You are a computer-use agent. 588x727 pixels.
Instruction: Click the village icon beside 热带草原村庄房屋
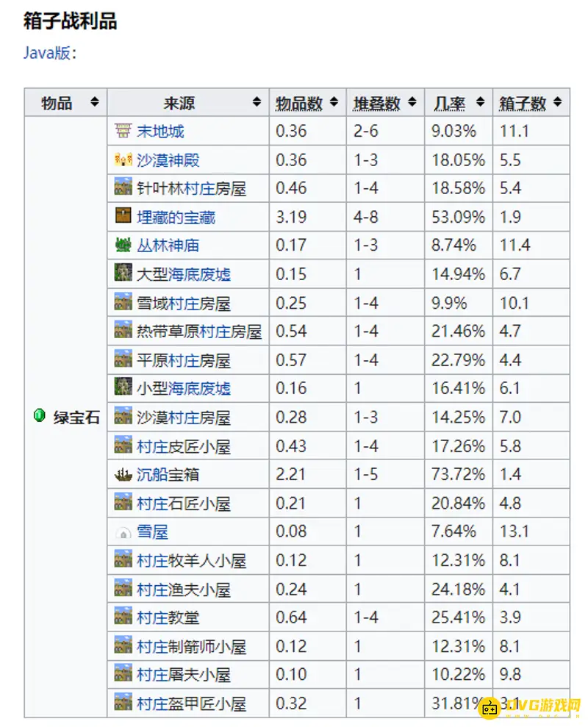(123, 329)
